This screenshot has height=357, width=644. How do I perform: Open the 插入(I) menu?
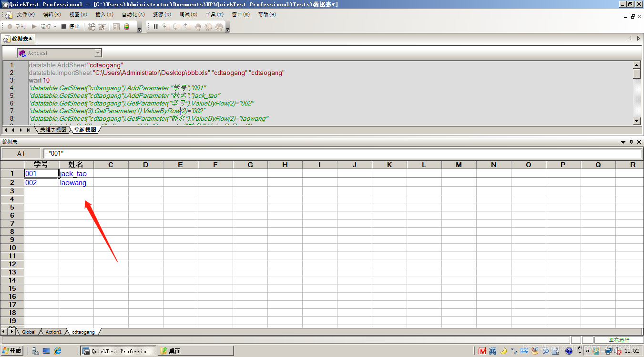(x=104, y=15)
